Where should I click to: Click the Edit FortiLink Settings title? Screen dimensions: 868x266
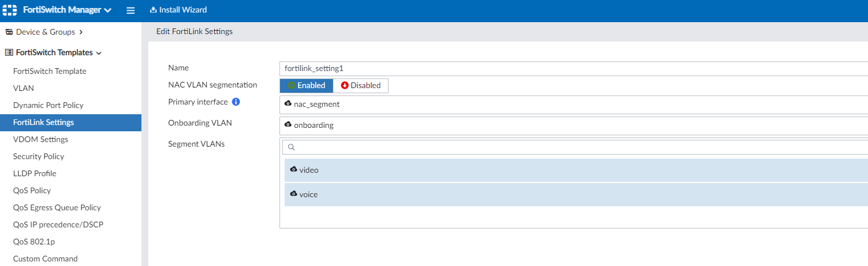pos(194,32)
